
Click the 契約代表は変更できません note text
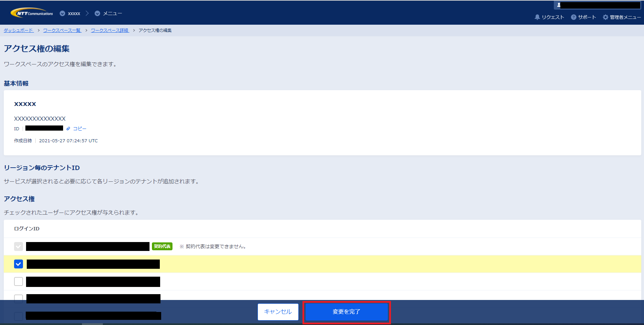(x=213, y=246)
